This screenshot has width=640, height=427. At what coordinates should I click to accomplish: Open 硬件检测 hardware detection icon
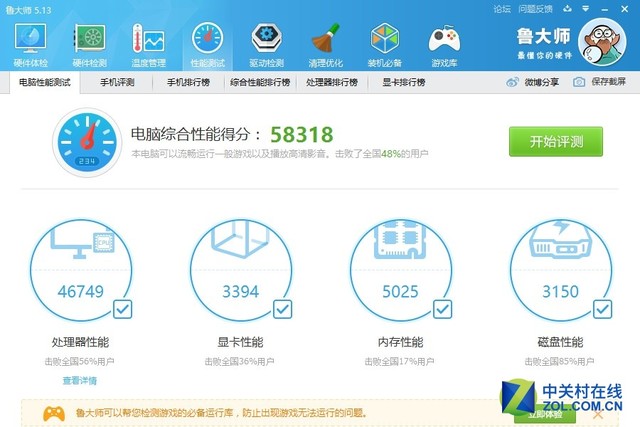(x=89, y=42)
